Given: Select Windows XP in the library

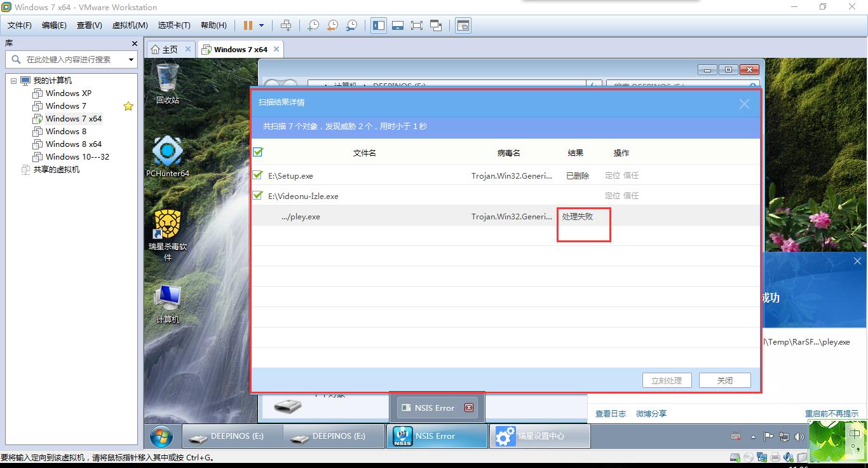Looking at the screenshot, I should pyautogui.click(x=69, y=93).
